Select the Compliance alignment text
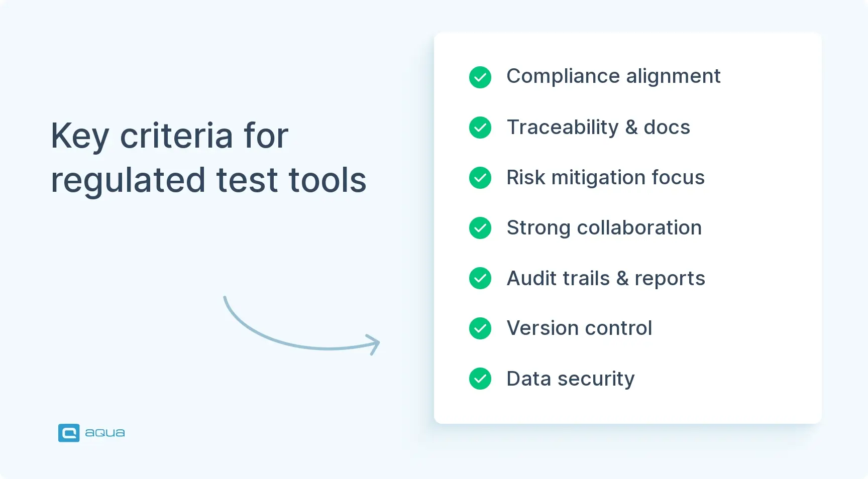This screenshot has width=868, height=479. click(x=613, y=76)
